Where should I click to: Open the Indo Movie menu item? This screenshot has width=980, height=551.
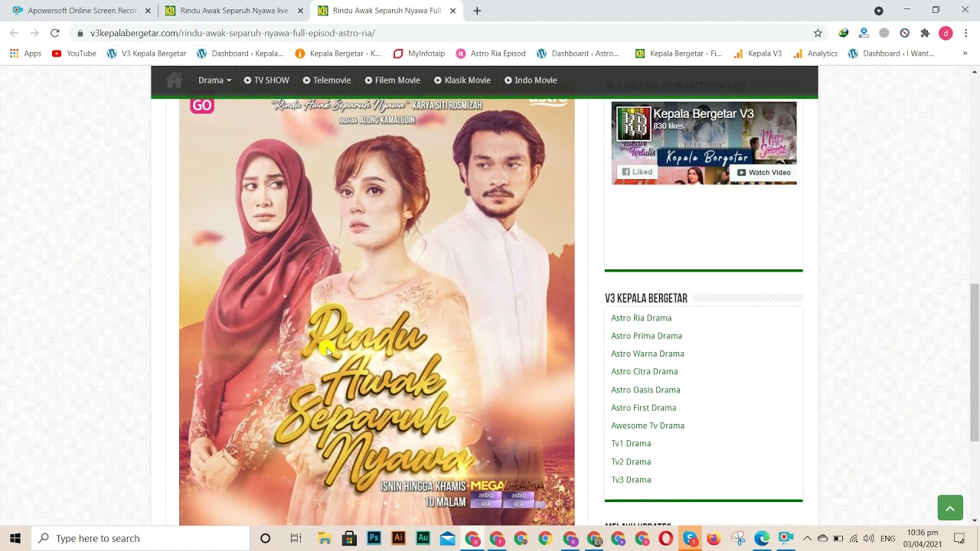point(531,80)
